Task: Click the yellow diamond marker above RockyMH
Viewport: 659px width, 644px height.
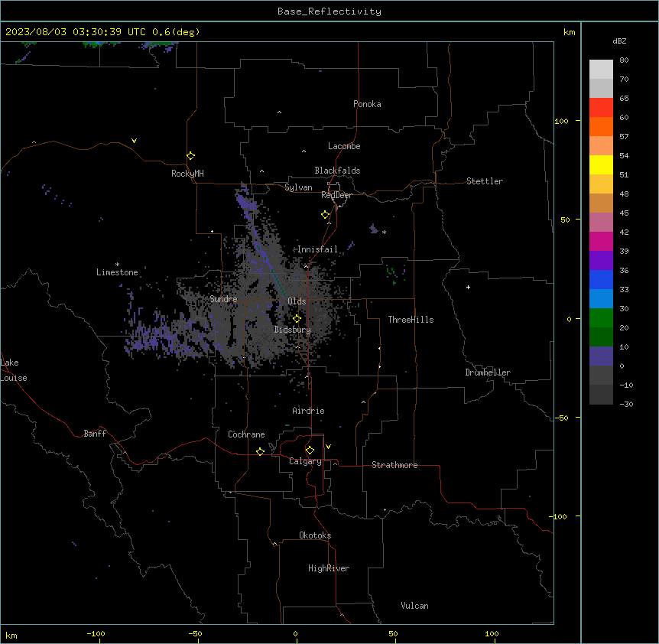Action: pos(190,156)
